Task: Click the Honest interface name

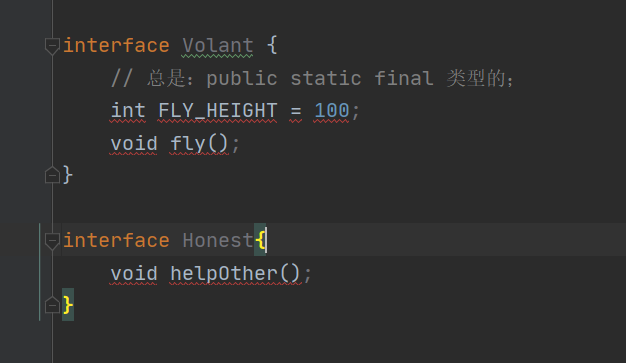Action: point(218,240)
